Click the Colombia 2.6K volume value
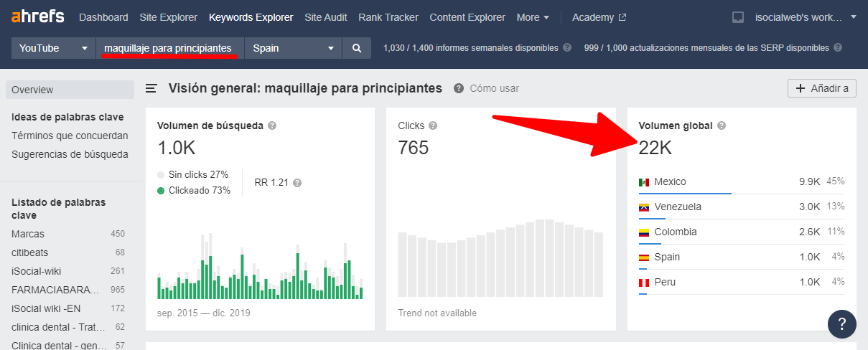The image size is (868, 350). point(809,232)
